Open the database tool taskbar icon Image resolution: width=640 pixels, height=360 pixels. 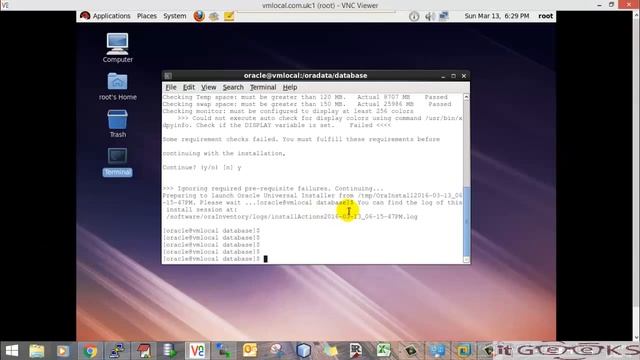(x=170, y=351)
